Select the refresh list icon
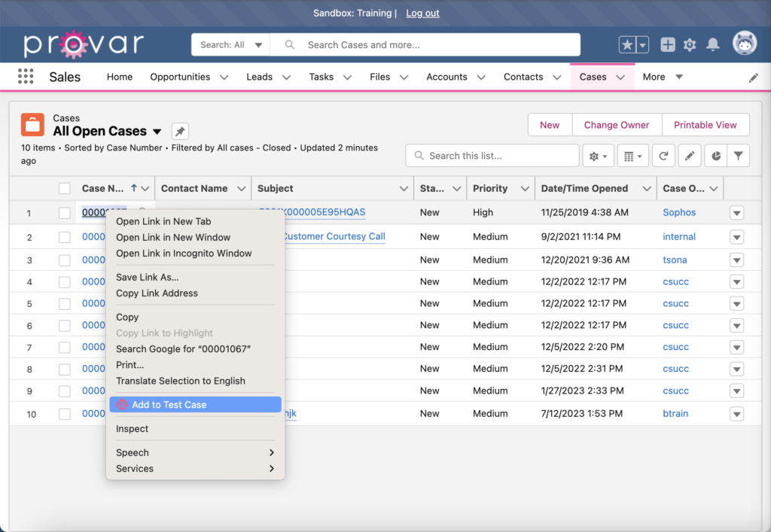 click(x=663, y=155)
